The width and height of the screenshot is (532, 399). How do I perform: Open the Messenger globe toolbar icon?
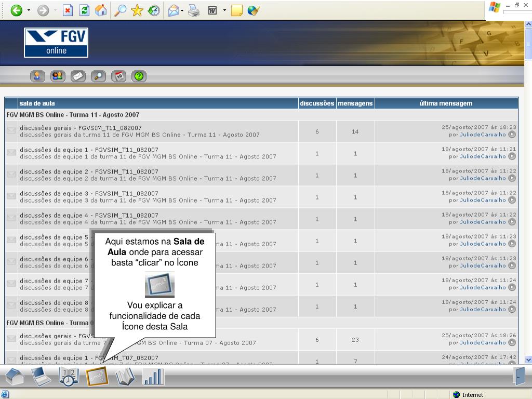254,10
